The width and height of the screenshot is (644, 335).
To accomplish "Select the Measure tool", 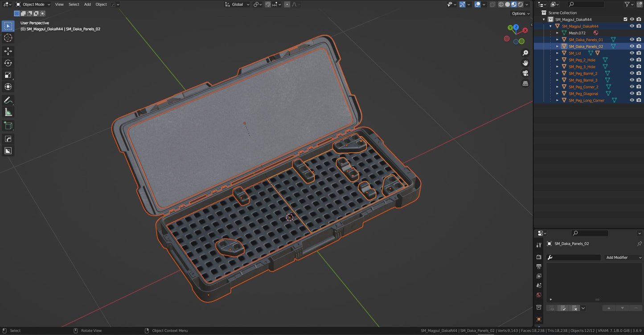I will [x=8, y=112].
